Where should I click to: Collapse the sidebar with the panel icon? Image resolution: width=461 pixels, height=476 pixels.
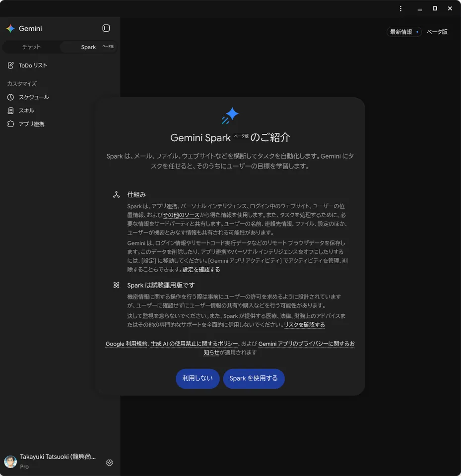[x=106, y=28]
